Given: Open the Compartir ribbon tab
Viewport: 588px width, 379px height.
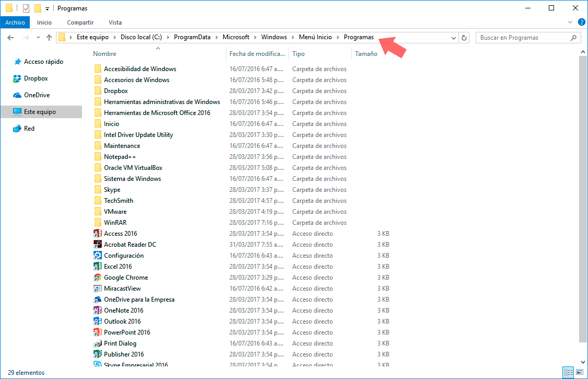Looking at the screenshot, I should 80,22.
